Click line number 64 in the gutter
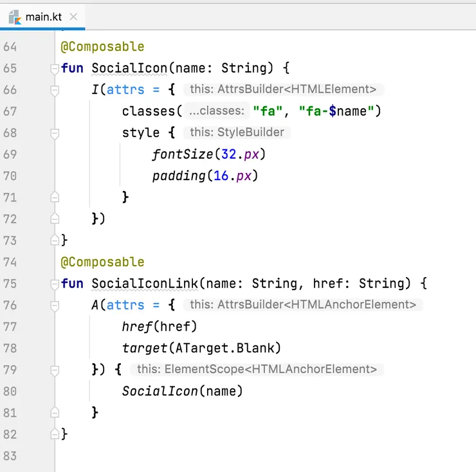 tap(10, 47)
